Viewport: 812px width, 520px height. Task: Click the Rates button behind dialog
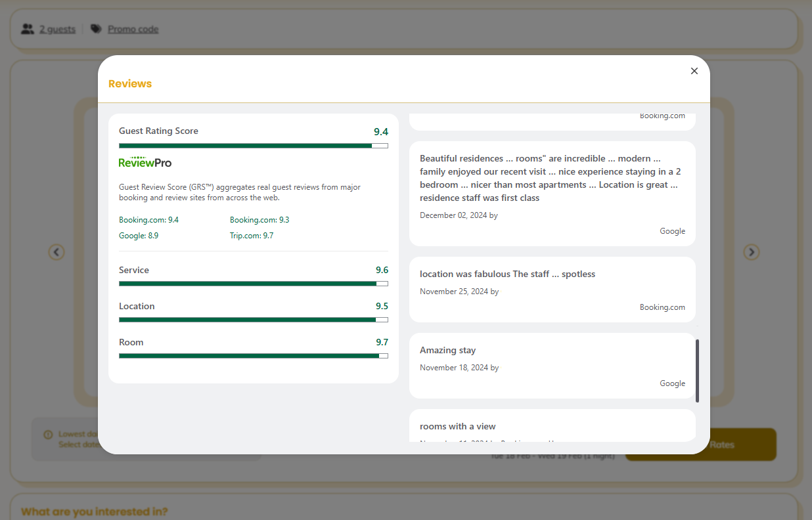(x=701, y=444)
